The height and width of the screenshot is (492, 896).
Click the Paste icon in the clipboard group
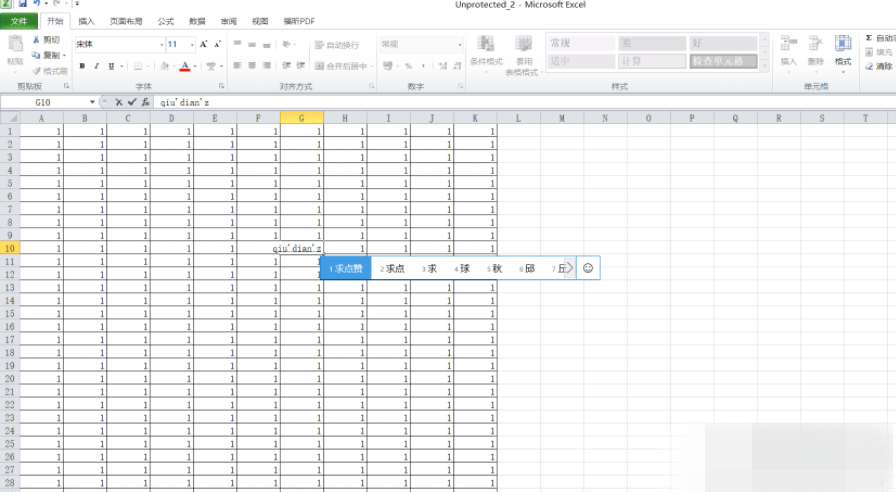coord(15,45)
